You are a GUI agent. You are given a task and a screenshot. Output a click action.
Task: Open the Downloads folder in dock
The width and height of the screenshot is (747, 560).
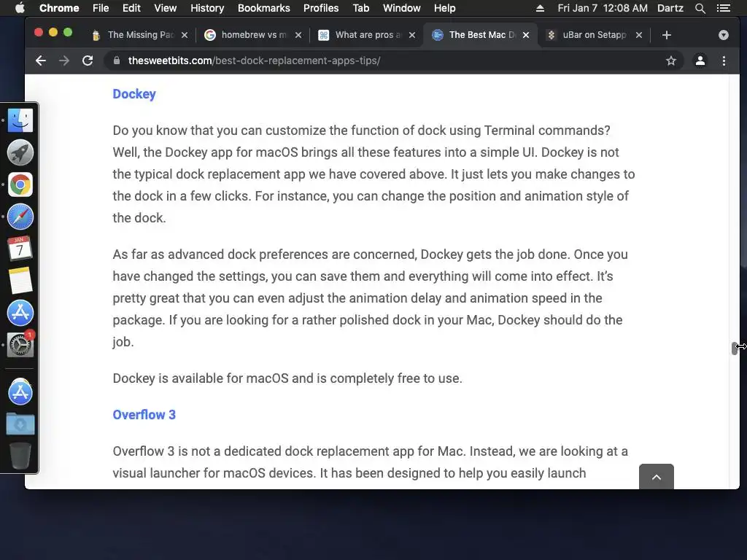[x=20, y=424]
